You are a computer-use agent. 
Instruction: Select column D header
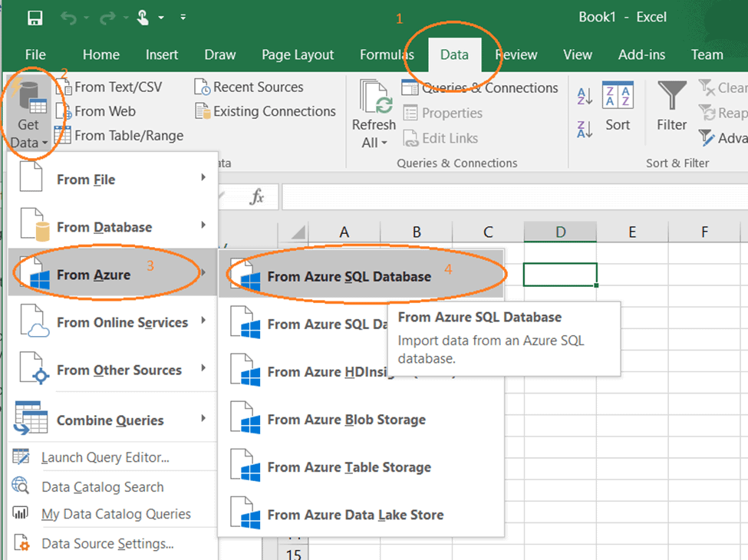pyautogui.click(x=561, y=232)
